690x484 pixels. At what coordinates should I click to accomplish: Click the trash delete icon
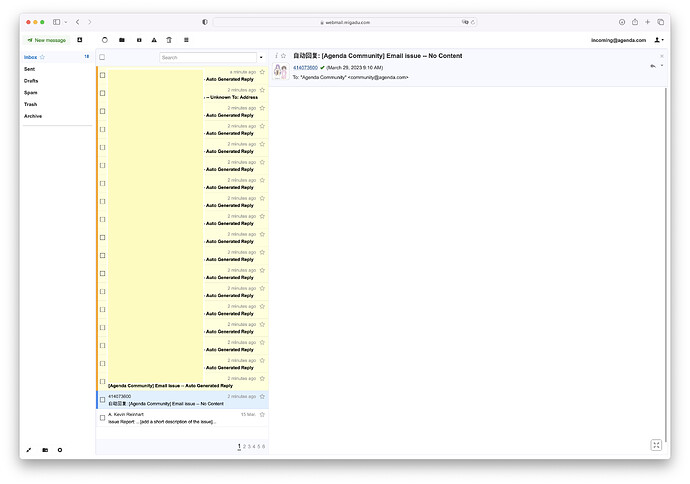169,40
